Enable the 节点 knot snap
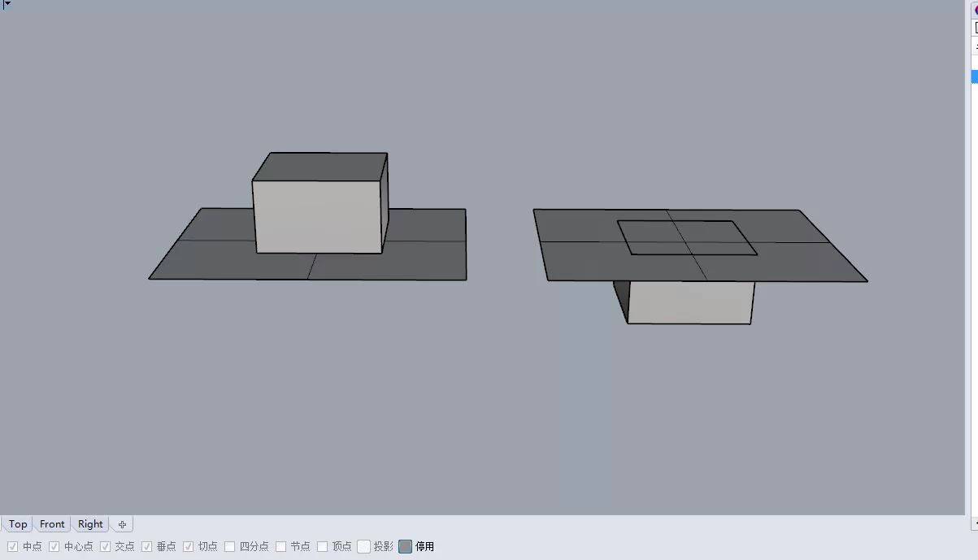This screenshot has height=560, width=978. (280, 545)
